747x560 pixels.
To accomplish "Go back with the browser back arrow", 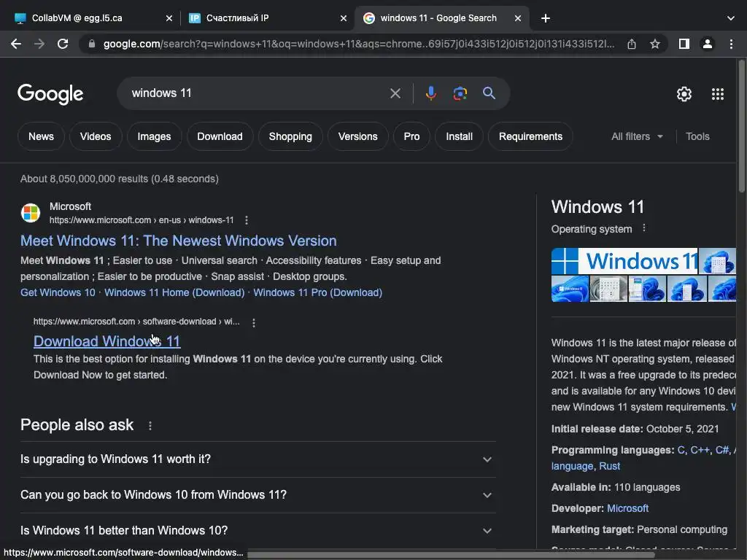I will (x=16, y=44).
